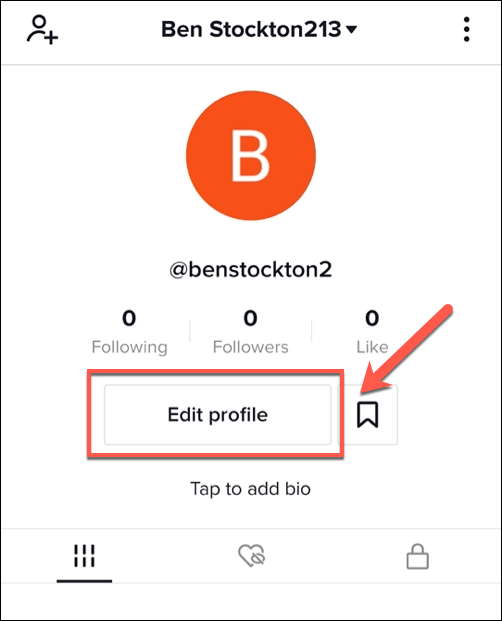502x621 pixels.
Task: Open the three-dot more options menu
Action: [466, 29]
